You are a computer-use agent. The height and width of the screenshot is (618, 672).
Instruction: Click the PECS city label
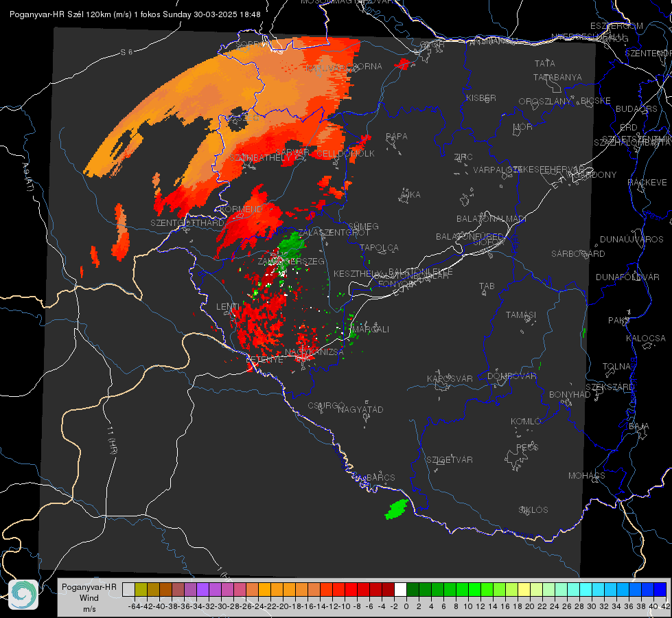point(526,447)
